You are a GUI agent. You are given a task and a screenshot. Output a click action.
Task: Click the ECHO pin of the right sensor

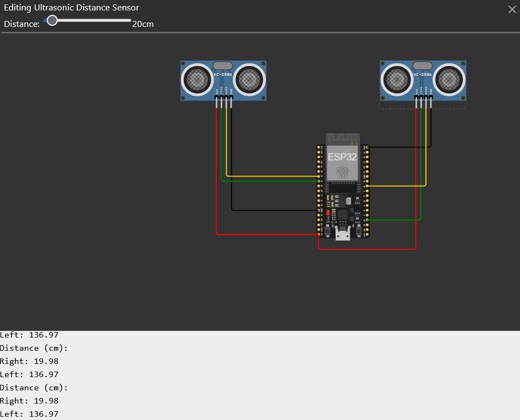(x=426, y=98)
